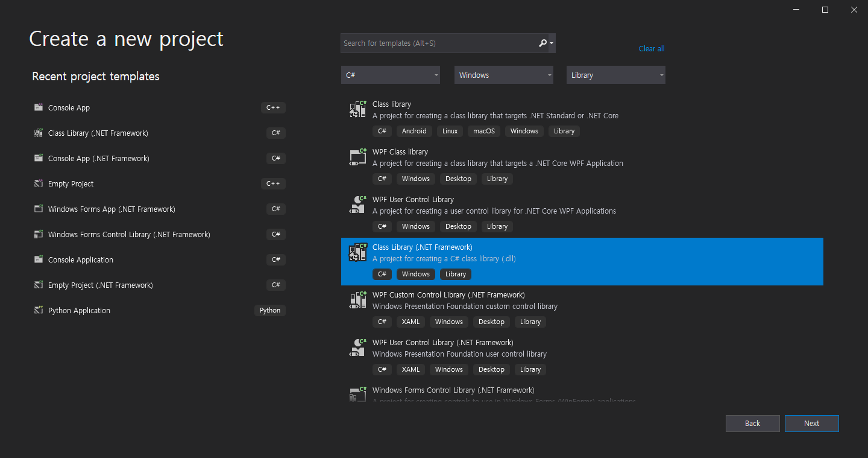Click the WPF Class library template icon
This screenshot has width=868, height=458.
tap(358, 157)
